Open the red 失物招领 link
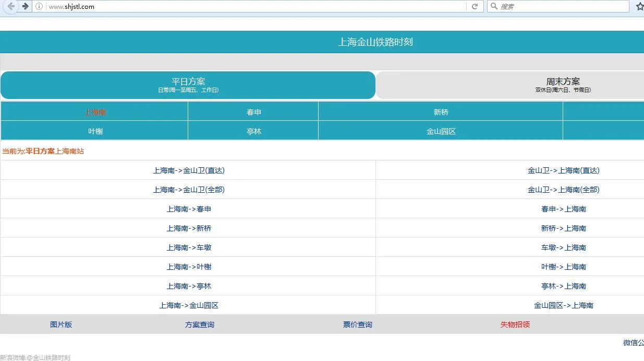644x361 pixels. point(515,325)
